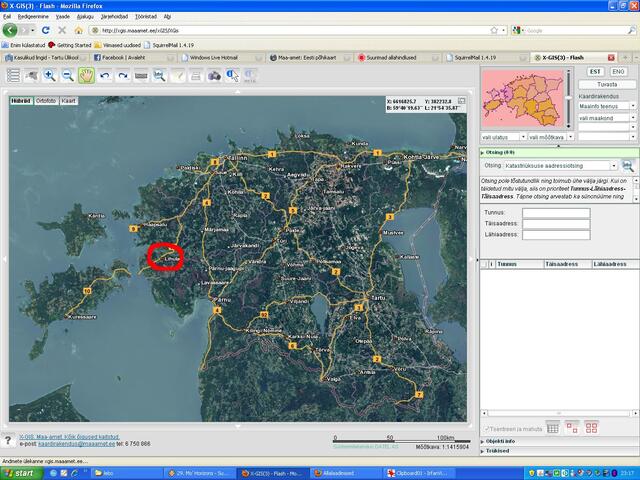Open the Getting Started bookmark

click(69, 45)
